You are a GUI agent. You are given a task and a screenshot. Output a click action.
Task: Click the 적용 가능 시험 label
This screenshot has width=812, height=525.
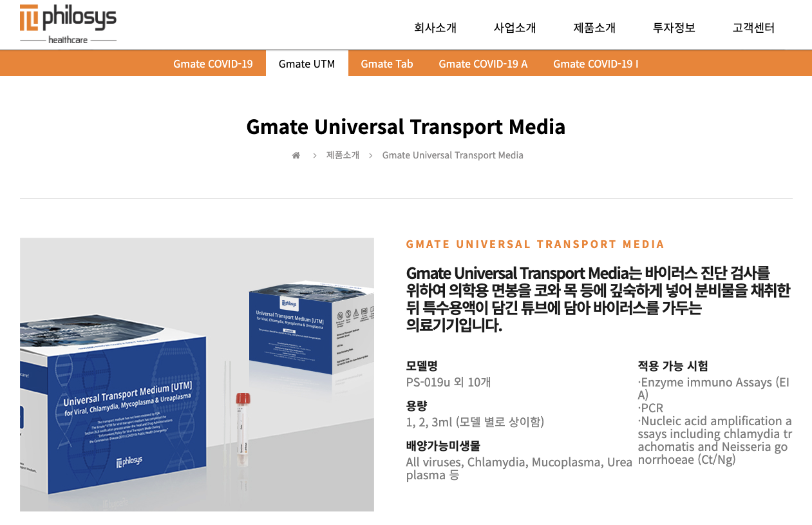coord(673,366)
